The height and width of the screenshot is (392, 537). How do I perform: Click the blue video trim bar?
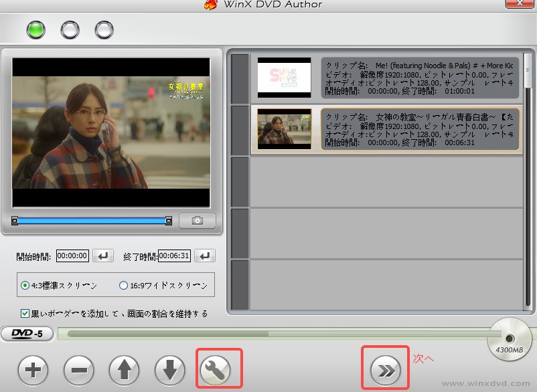pos(92,221)
